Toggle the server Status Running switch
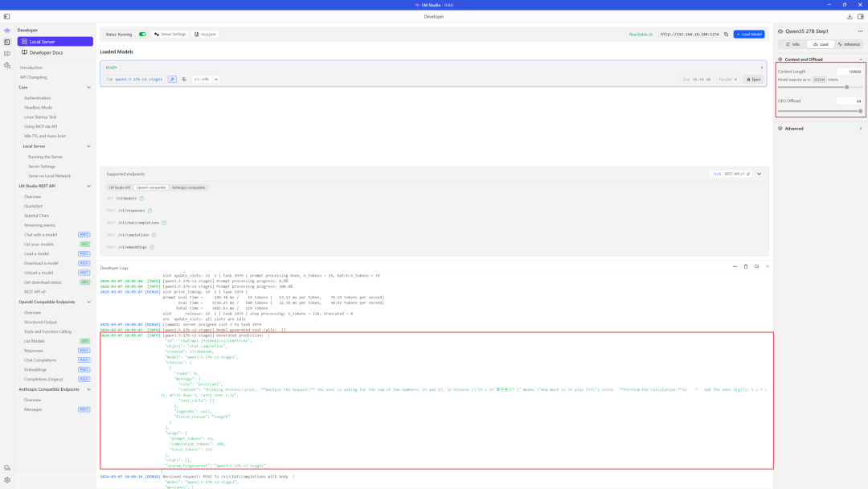The width and height of the screenshot is (868, 489). (142, 35)
